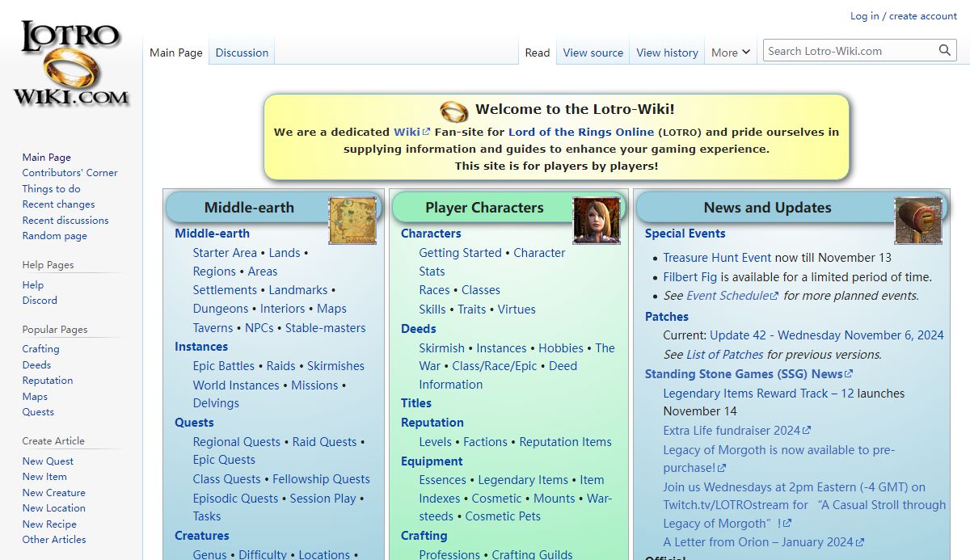Viewport: 970px width, 560px height.
Task: Create a New Quest article
Action: coord(48,461)
